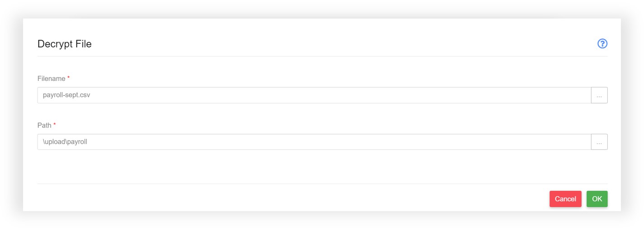
Task: Click the Filename field label
Action: click(51, 79)
